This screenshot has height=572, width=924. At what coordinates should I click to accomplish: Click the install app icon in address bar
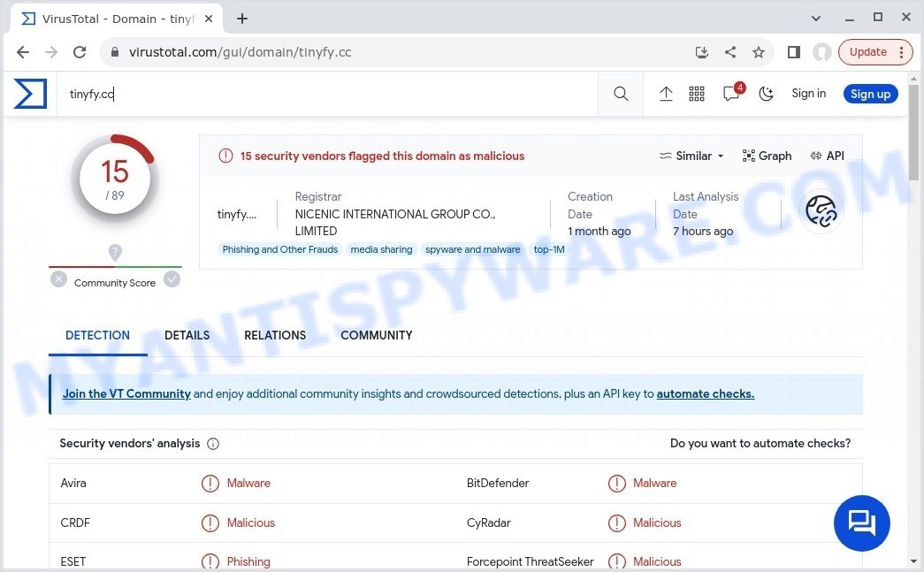701,52
